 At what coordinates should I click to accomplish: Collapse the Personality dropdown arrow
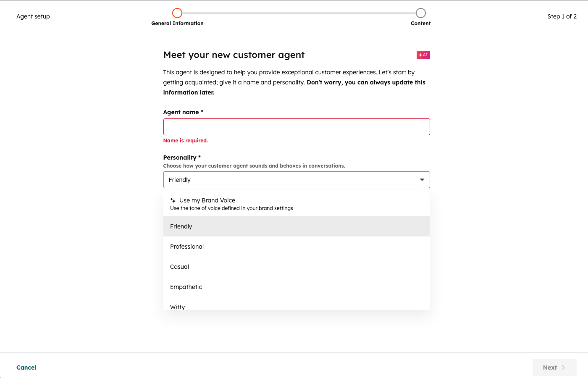click(422, 180)
